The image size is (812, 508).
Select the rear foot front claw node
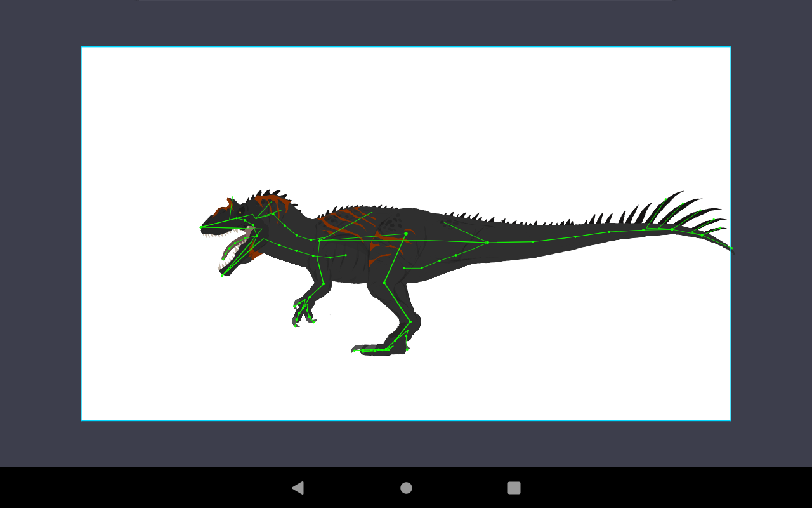362,350
